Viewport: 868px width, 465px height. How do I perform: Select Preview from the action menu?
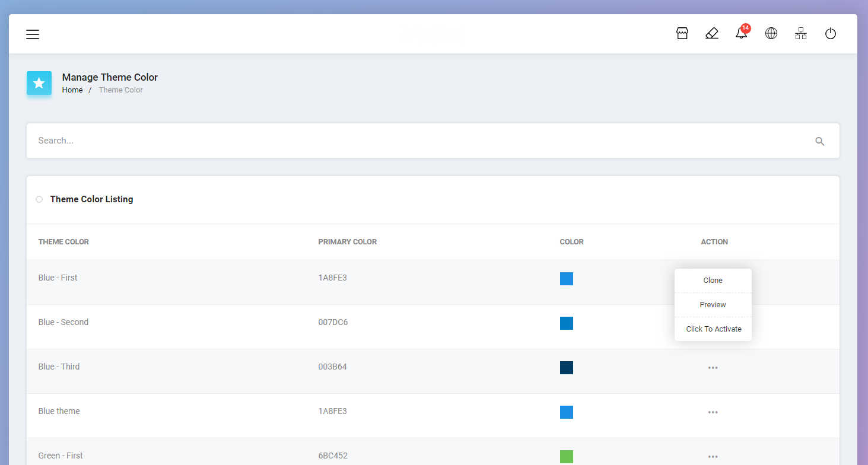point(713,304)
